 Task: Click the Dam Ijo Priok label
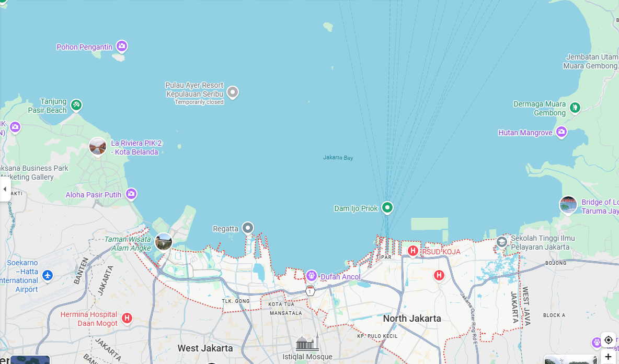(356, 208)
